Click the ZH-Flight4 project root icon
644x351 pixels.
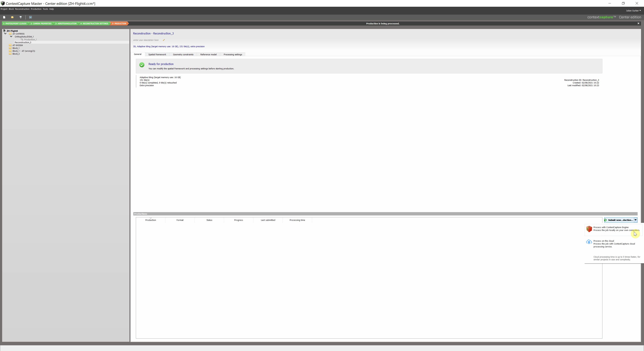(4, 31)
